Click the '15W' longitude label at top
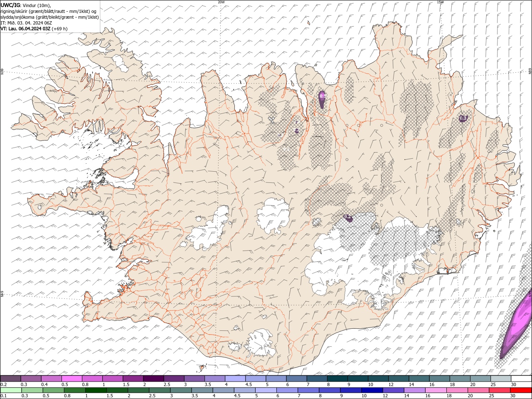Viewport: 532px width, 399px height. click(440, 2)
